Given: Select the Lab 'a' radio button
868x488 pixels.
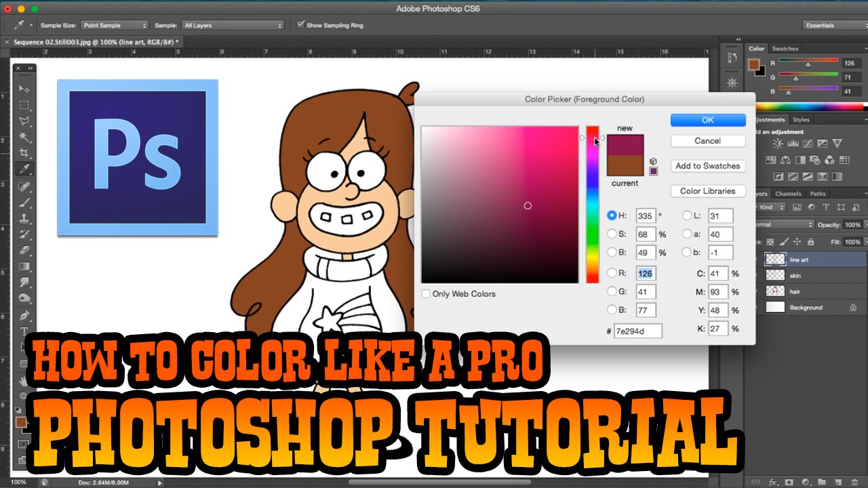Looking at the screenshot, I should coord(687,234).
